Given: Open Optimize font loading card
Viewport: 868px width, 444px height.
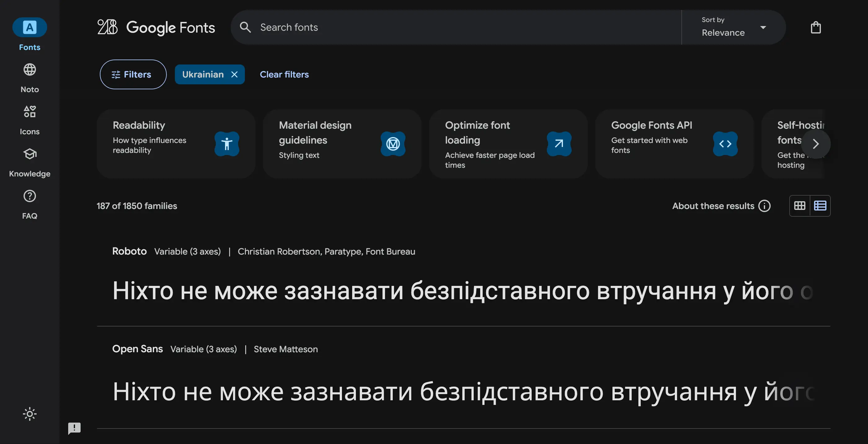Looking at the screenshot, I should pos(508,144).
